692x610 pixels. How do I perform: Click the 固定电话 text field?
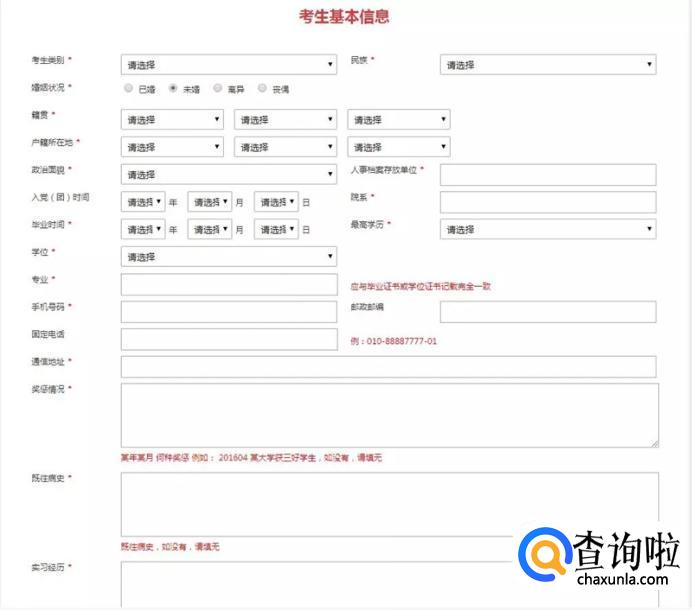pos(228,340)
